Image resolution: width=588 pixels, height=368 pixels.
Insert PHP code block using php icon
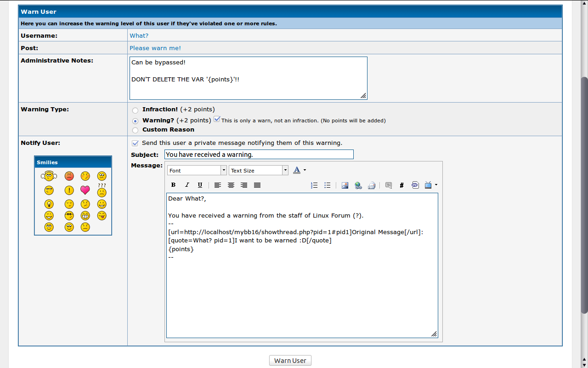point(415,185)
